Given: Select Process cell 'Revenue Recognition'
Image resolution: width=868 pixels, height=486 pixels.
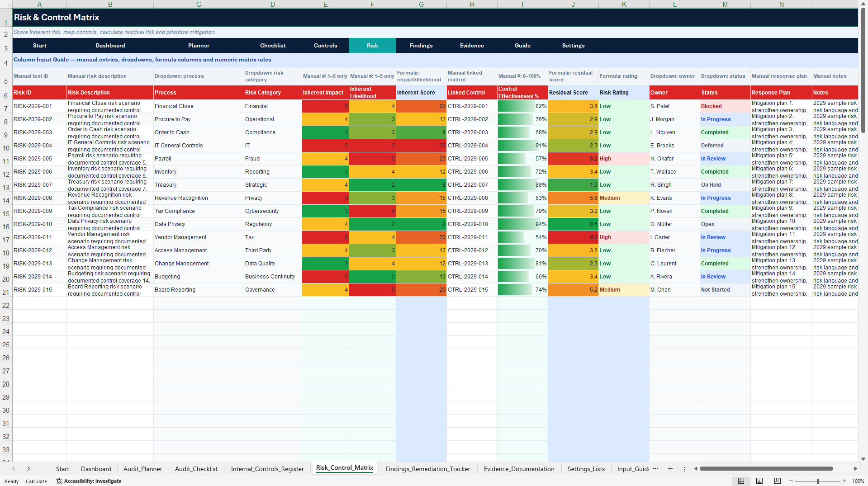Looking at the screenshot, I should [x=199, y=198].
